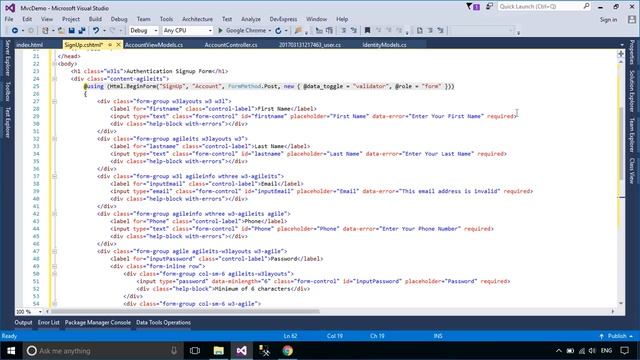Image resolution: width=640 pixels, height=360 pixels.
Task: Switch to the AccountController.cs tab
Action: [231, 45]
